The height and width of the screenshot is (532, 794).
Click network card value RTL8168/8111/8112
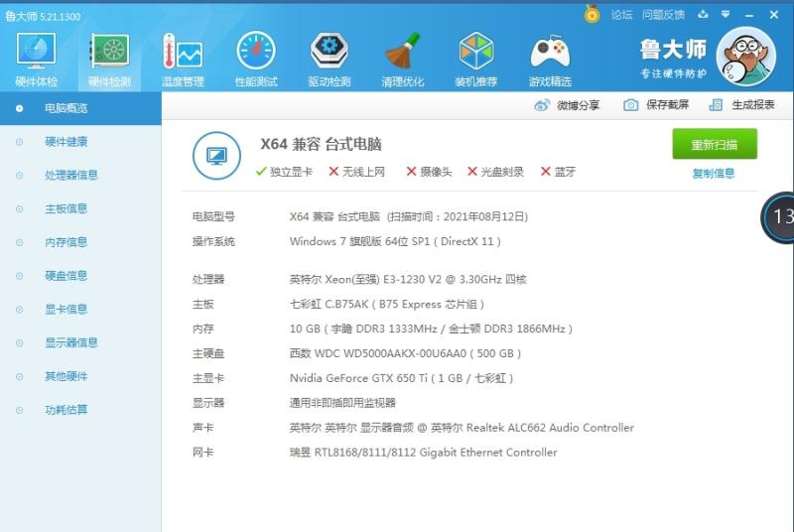[424, 453]
